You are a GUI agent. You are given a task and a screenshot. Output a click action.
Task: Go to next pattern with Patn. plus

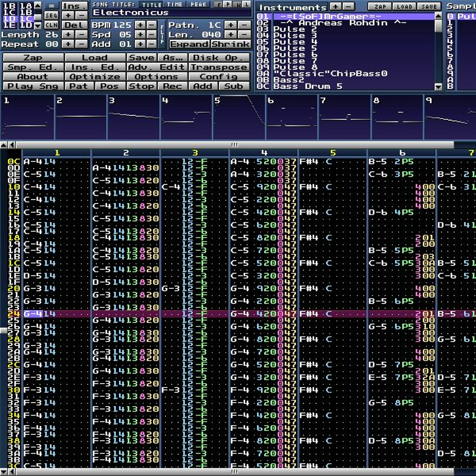pos(231,25)
